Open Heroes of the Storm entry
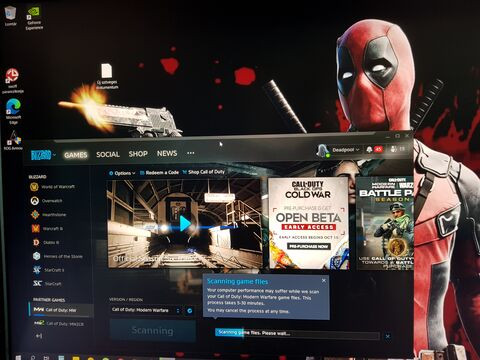 [57, 256]
